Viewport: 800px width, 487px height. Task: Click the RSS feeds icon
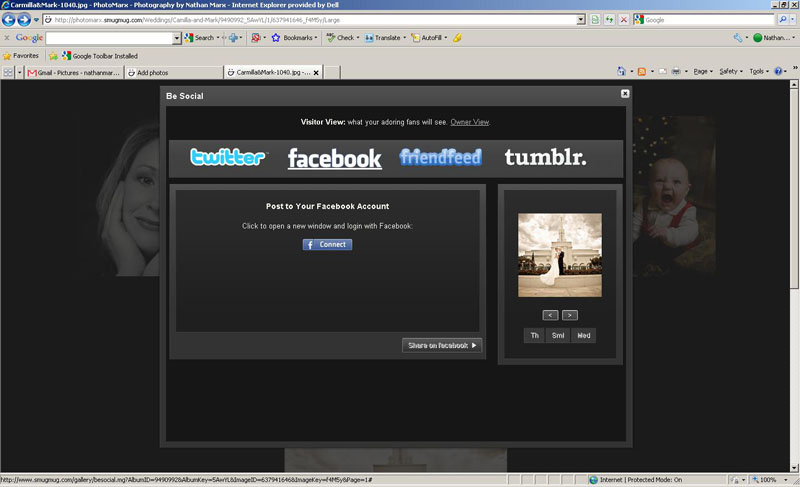coord(642,71)
